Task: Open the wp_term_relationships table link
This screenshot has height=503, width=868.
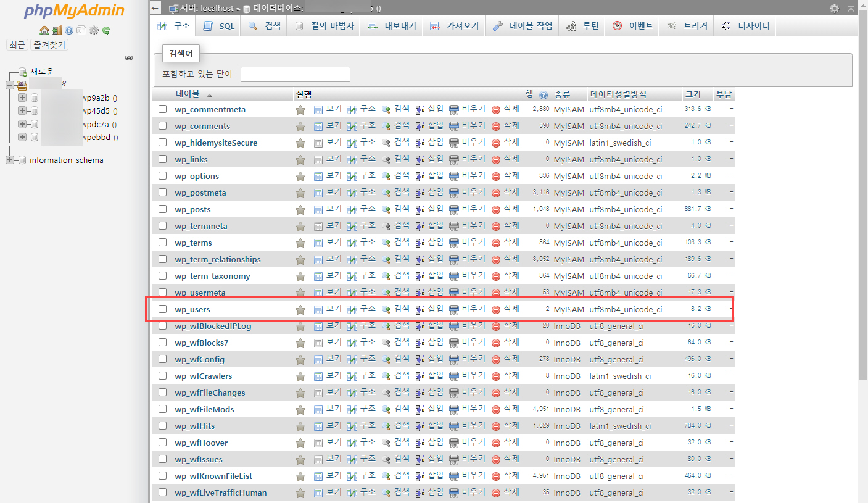Action: pyautogui.click(x=218, y=259)
